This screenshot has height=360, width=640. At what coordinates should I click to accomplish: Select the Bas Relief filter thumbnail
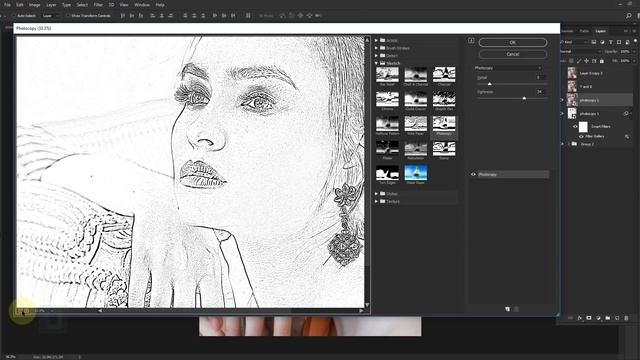[x=387, y=74]
